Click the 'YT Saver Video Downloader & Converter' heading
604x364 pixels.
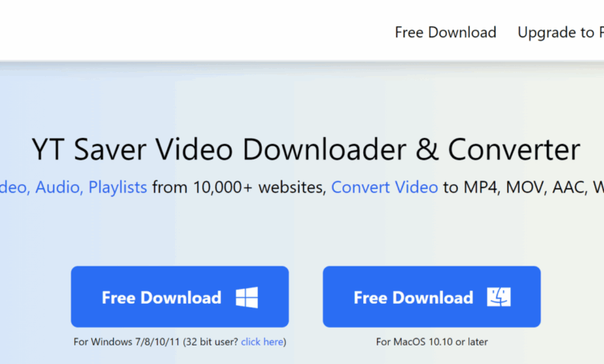(306, 149)
